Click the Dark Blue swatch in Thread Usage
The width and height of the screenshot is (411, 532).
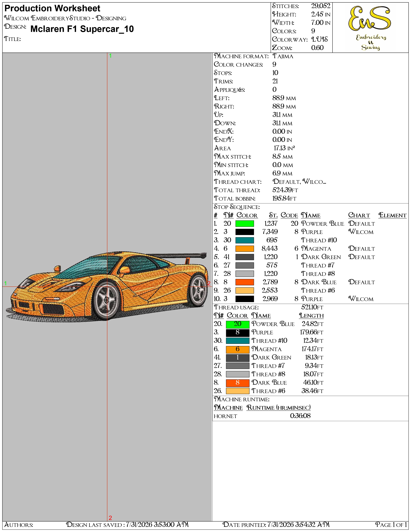point(238,383)
